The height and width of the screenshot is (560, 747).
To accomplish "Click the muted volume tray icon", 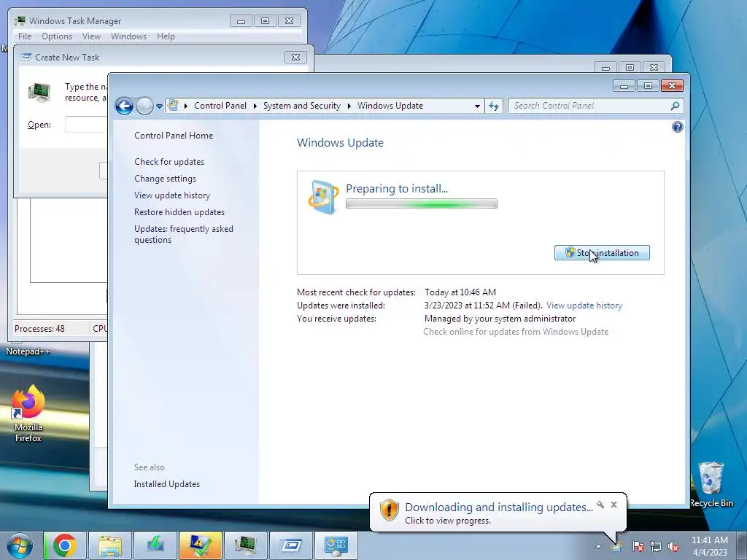I will coord(673,546).
